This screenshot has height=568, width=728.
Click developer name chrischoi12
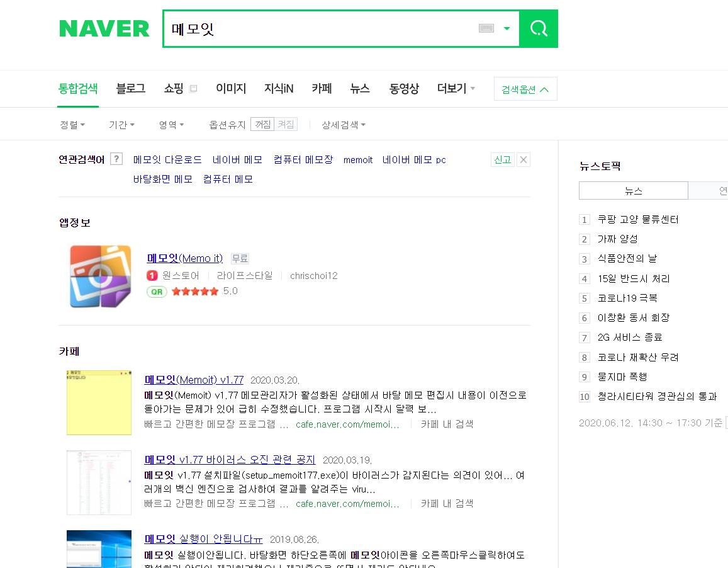(314, 276)
